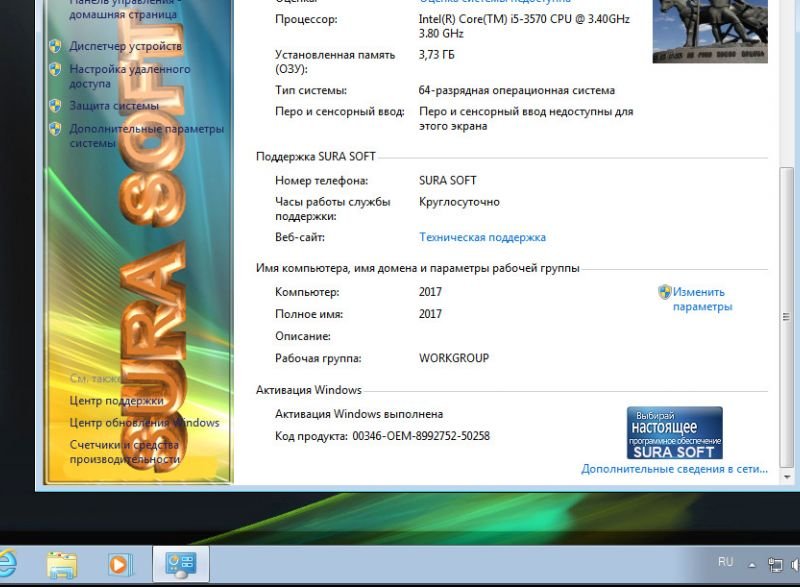Open Windows Explorer folder icon in taskbar
800x587 pixels.
point(62,565)
